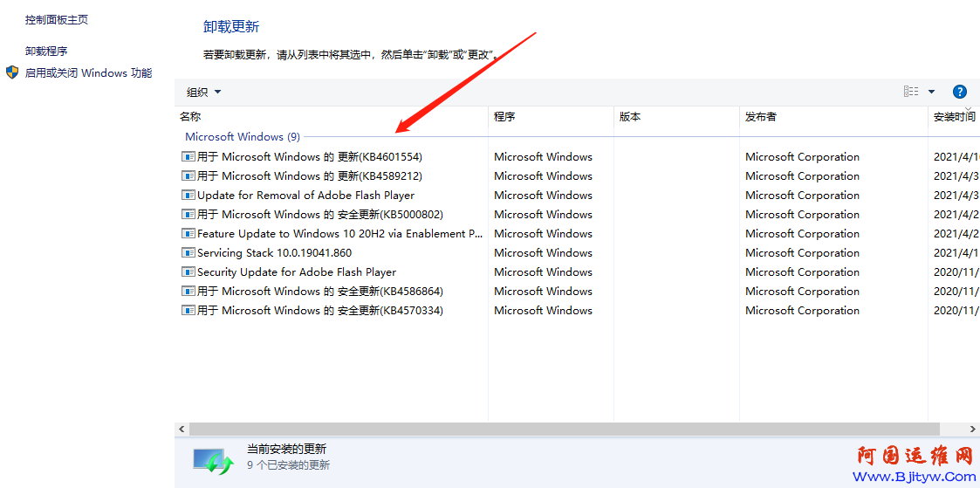Select Servicing Stack 10.0.19041.860 icon
The width and height of the screenshot is (980, 488).
(188, 253)
